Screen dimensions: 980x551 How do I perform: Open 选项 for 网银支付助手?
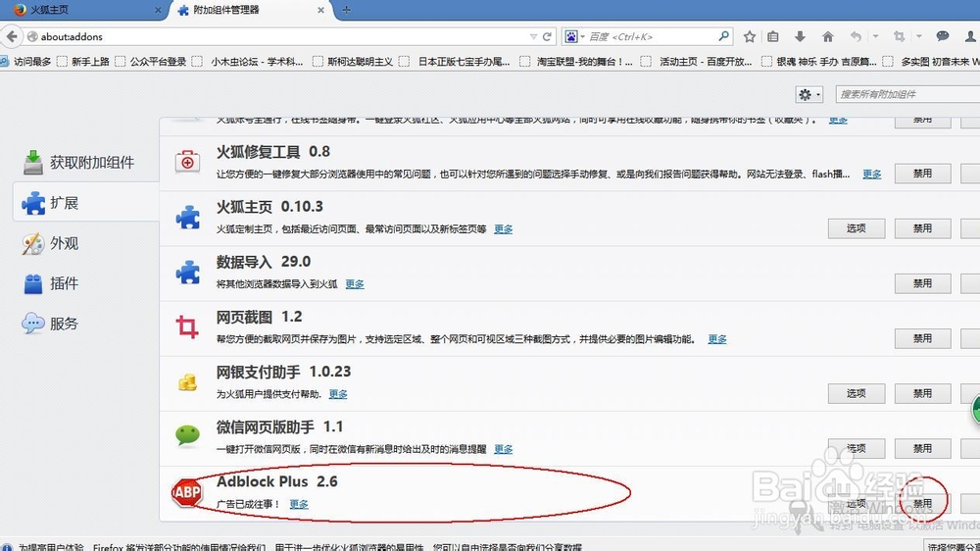857,393
